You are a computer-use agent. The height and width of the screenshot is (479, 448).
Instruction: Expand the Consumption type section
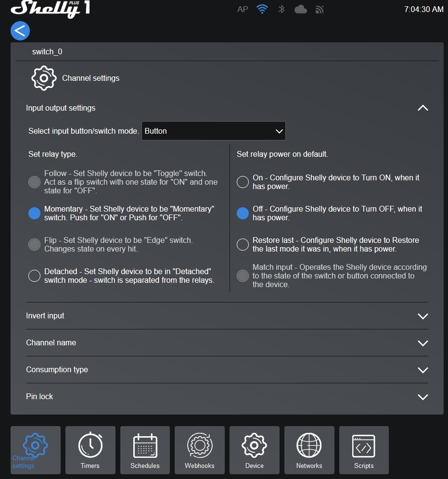(423, 370)
